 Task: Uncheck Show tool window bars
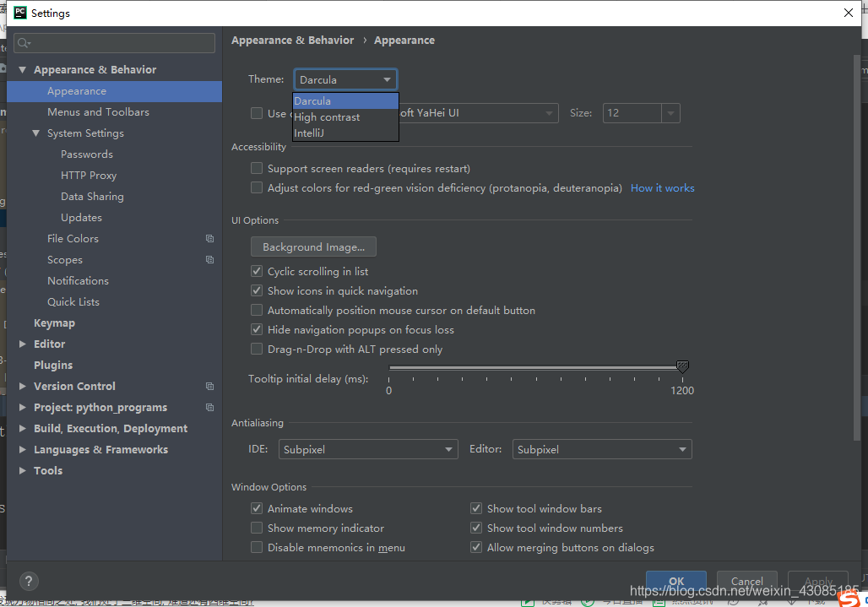476,508
